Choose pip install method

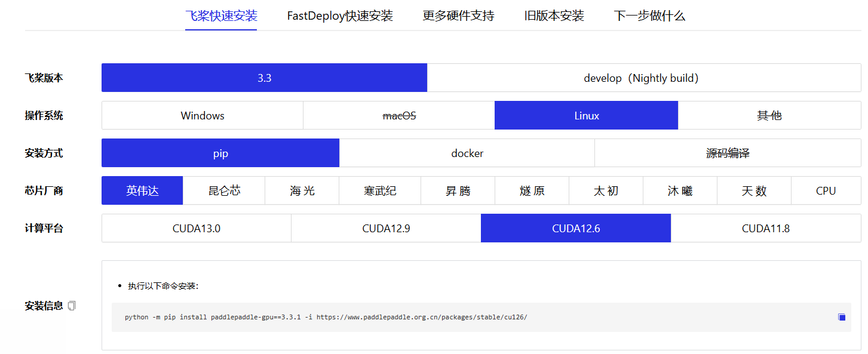click(220, 153)
